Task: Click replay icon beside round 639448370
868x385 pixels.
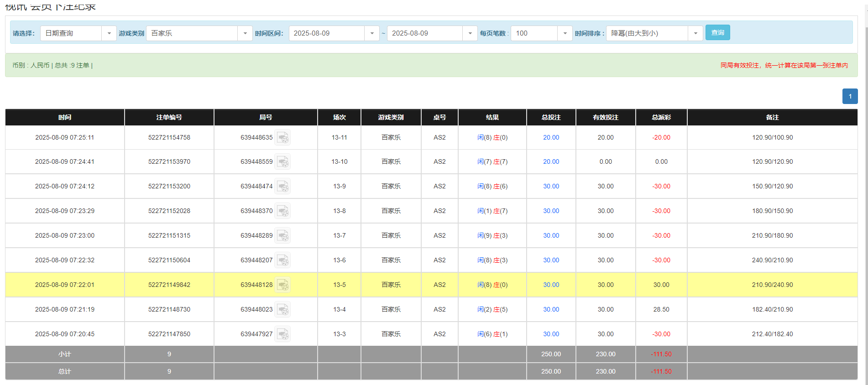Action: click(282, 211)
